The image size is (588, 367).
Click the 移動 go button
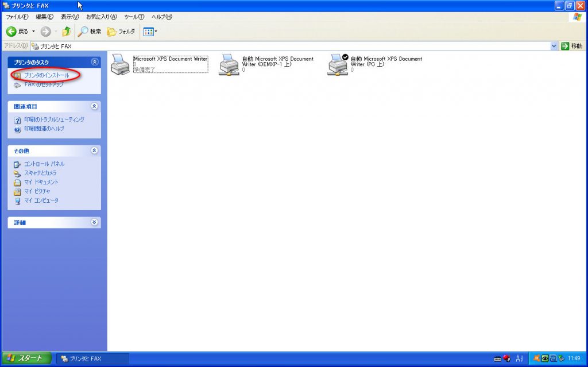[x=572, y=46]
